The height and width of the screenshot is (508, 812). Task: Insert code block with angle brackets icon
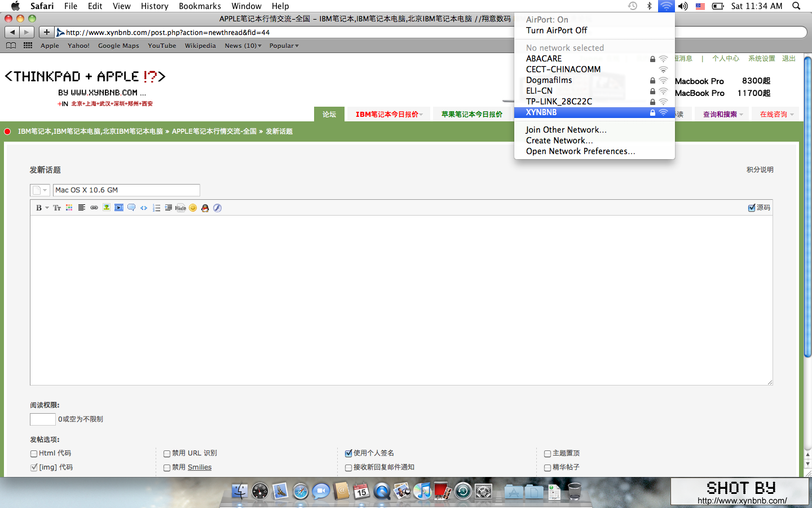point(144,208)
